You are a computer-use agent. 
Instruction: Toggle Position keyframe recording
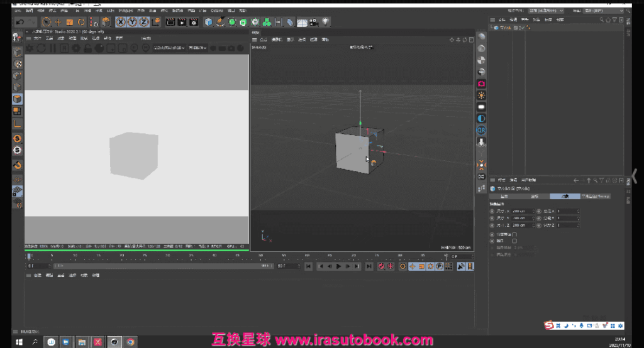pyautogui.click(x=413, y=266)
